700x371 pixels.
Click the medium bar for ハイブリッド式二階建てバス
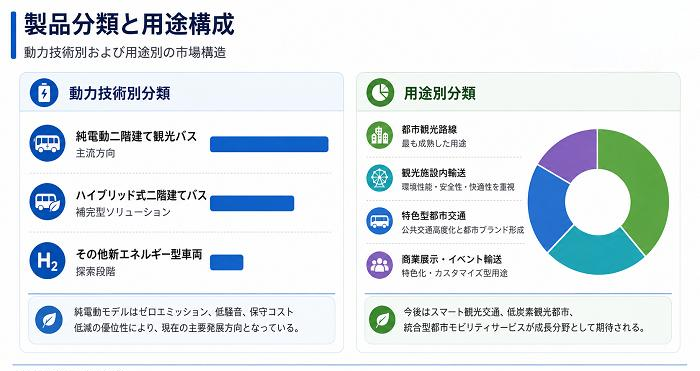[x=252, y=203]
